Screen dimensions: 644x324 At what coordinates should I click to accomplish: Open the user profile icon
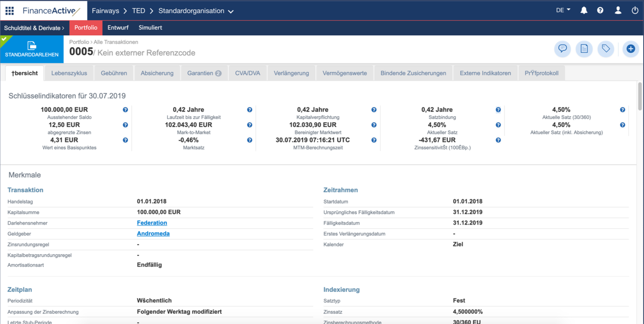[x=617, y=10]
